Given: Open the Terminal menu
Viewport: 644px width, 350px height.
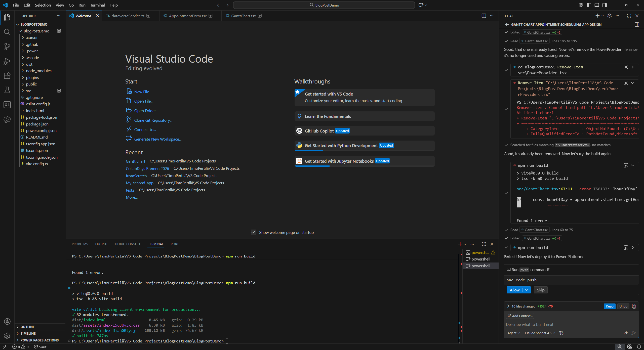Looking at the screenshot, I should [x=97, y=5].
